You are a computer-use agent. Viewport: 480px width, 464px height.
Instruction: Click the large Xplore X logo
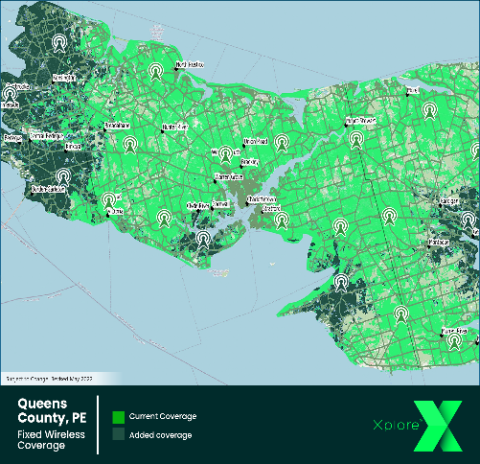pos(438,426)
